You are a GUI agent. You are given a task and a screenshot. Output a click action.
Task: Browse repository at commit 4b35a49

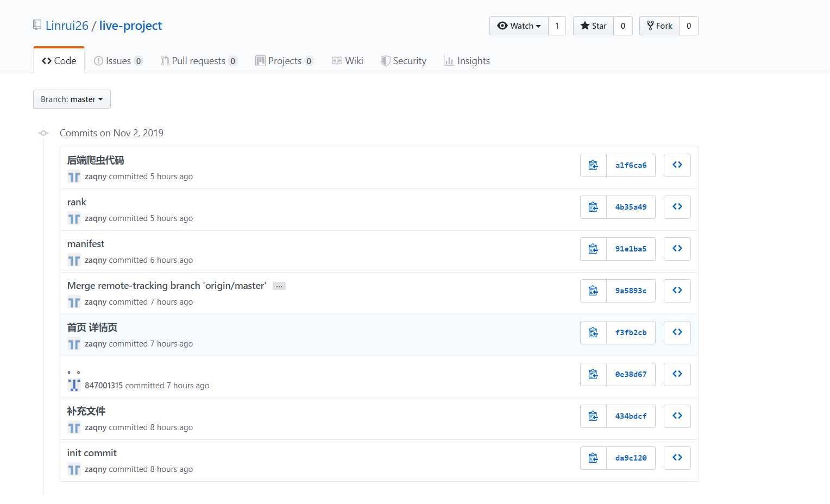677,207
